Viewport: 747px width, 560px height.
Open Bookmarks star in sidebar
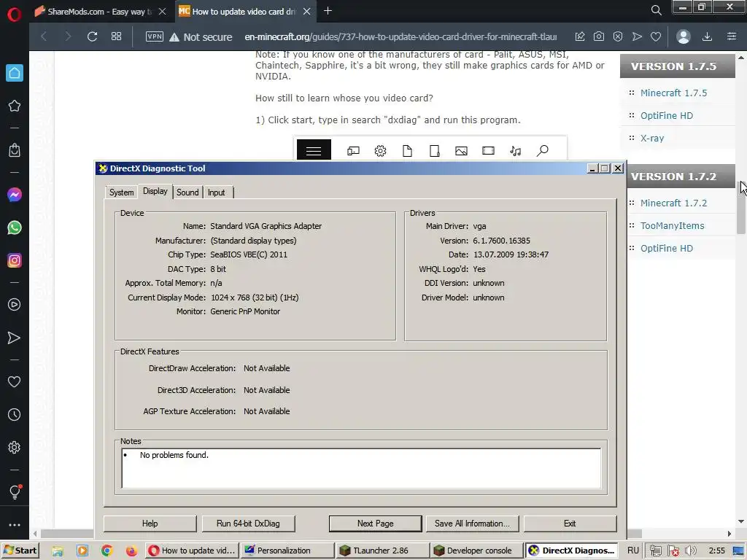tap(15, 106)
